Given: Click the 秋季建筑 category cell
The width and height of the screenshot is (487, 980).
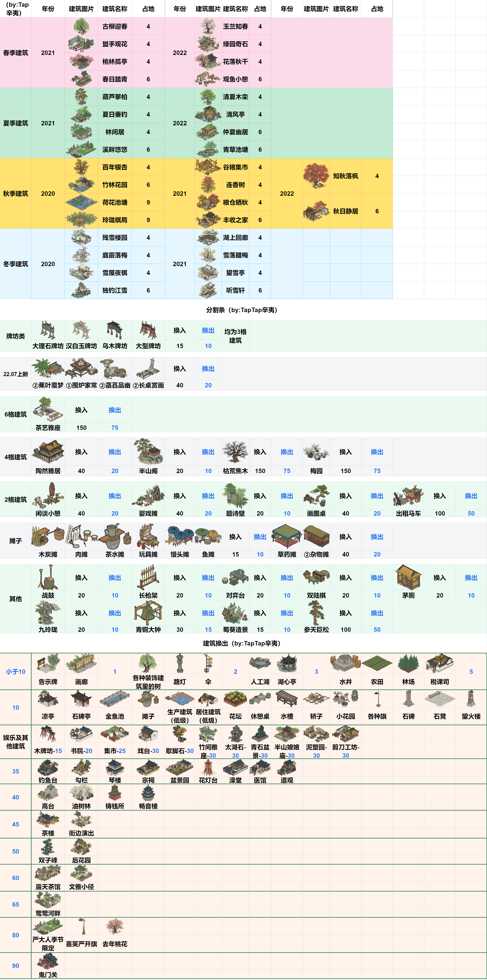Looking at the screenshot, I should tap(16, 193).
